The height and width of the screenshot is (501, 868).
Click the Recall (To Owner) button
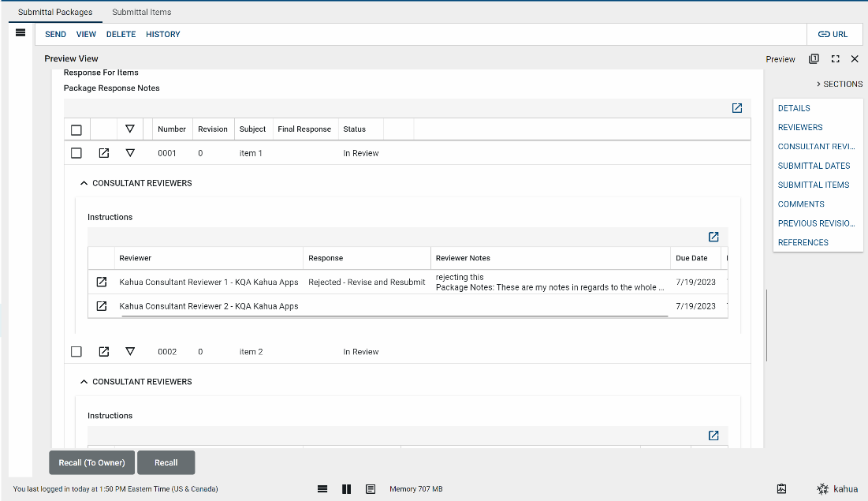[91, 462]
